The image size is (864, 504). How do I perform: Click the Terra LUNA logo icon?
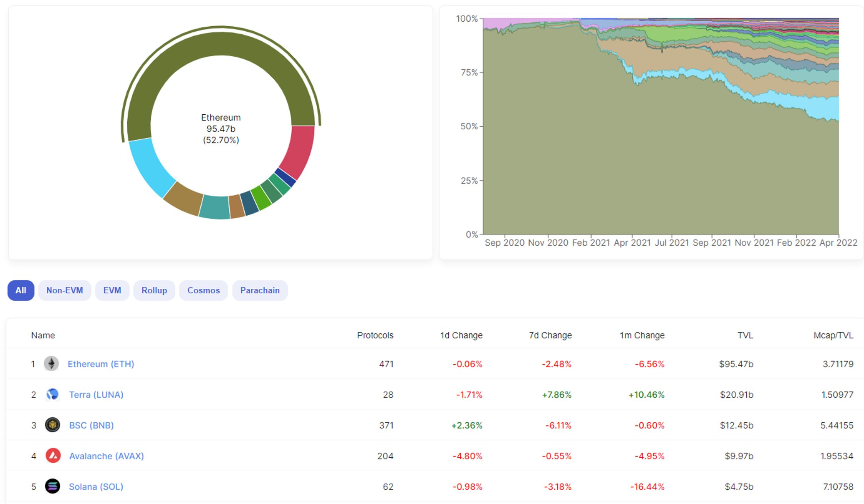[52, 394]
